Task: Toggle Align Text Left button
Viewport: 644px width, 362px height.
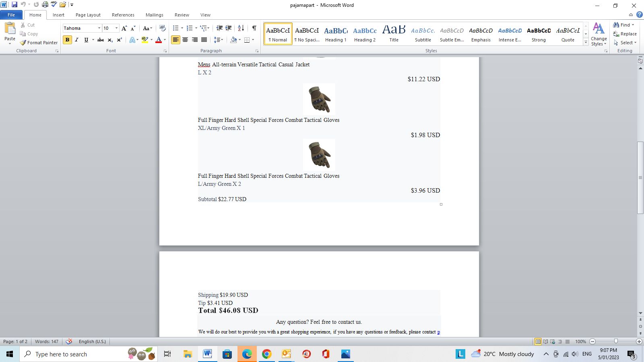Action: coord(175,40)
